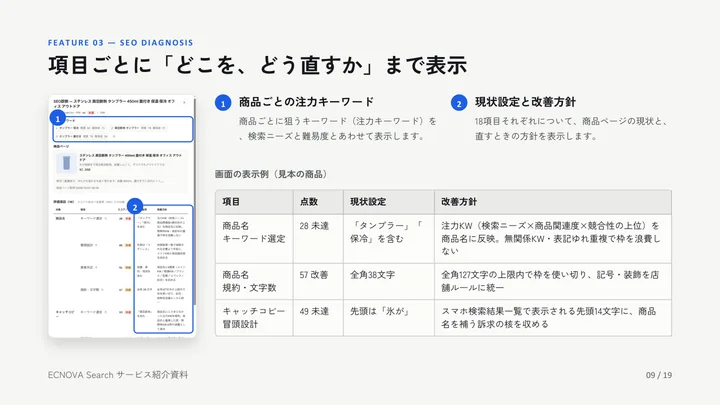Click the paragraph starting 商品ごとに狙うキーワード
Screen dimensions: 720x405
338,129
